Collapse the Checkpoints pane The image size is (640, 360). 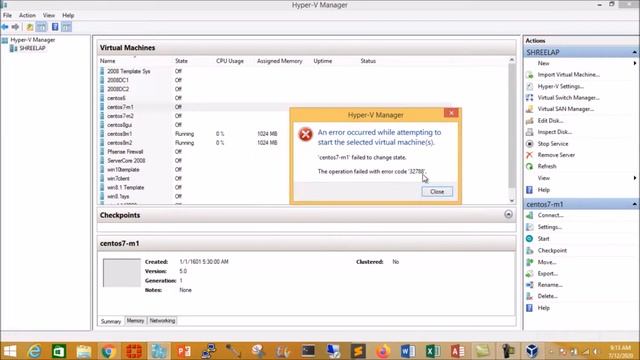point(508,214)
